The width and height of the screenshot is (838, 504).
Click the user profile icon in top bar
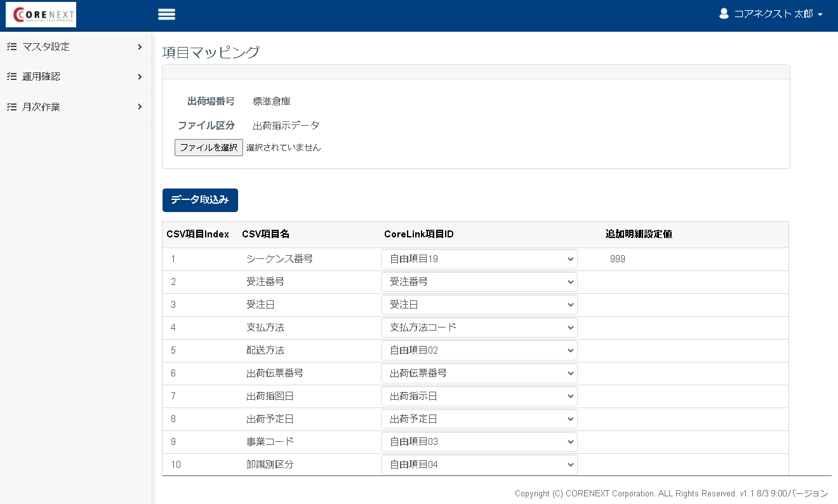point(724,13)
